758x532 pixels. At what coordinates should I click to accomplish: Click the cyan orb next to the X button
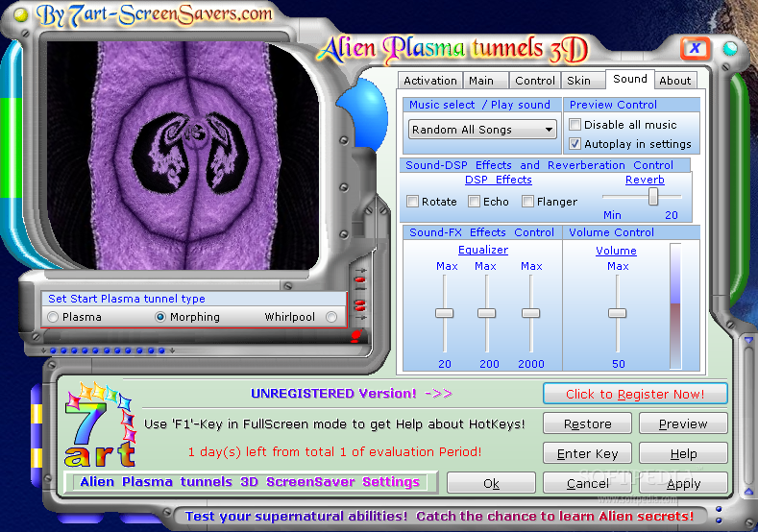(730, 48)
